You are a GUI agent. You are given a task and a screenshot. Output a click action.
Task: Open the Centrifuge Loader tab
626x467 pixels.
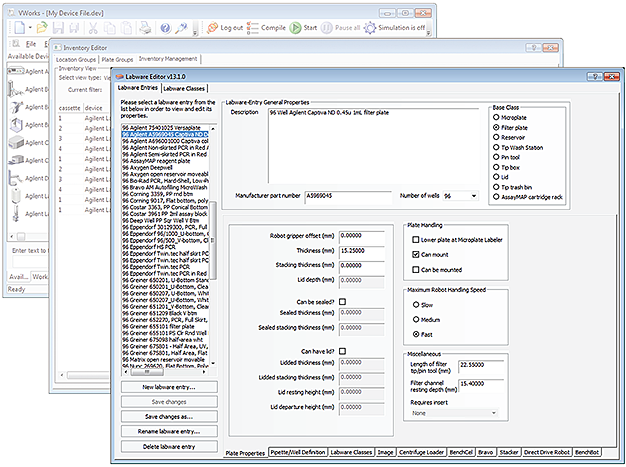tap(421, 452)
